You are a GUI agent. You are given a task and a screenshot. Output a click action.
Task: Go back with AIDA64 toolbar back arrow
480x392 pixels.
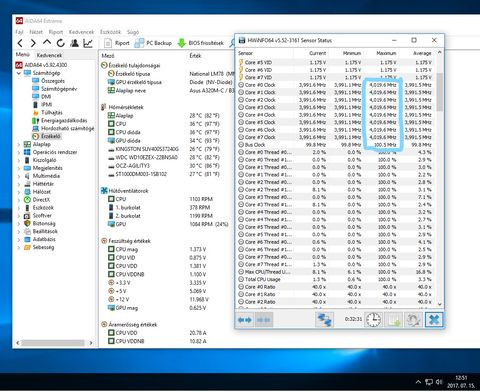tap(20, 43)
